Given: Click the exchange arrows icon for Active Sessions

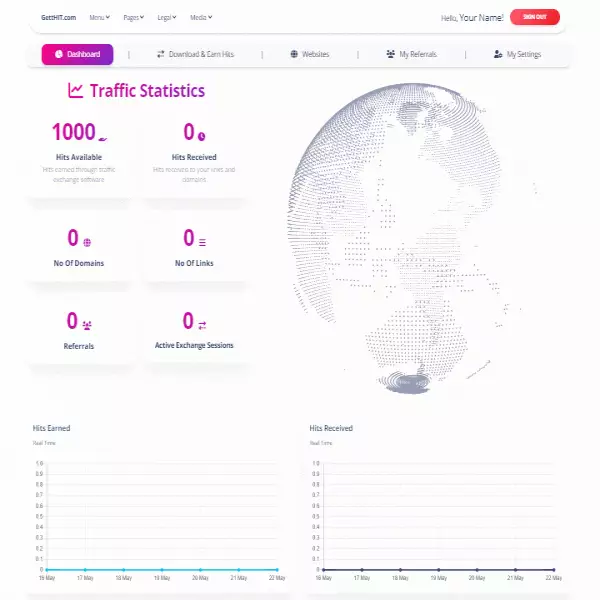Looking at the screenshot, I should [202, 325].
